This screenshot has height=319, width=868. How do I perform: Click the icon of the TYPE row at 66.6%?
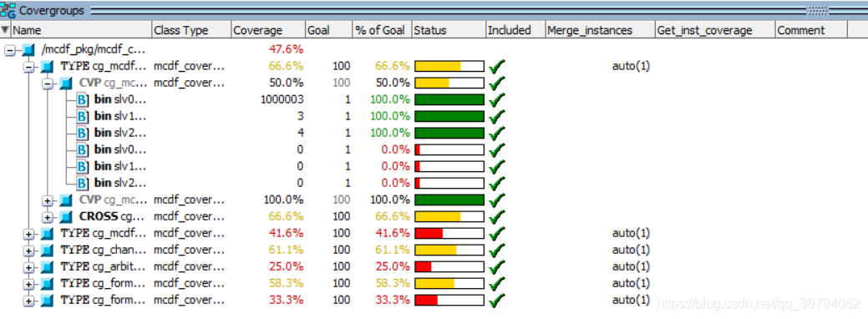48,67
